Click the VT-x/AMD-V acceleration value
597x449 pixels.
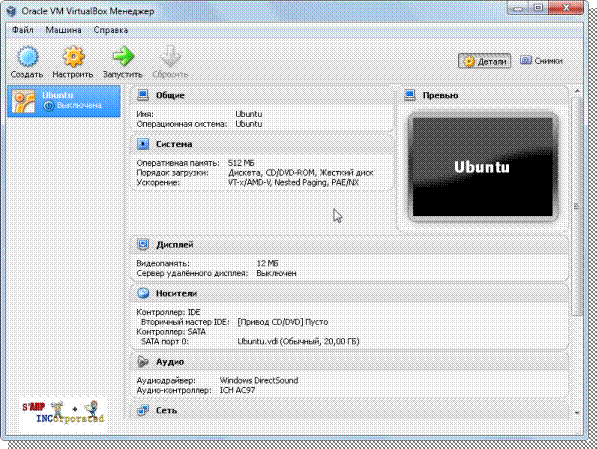(x=293, y=183)
